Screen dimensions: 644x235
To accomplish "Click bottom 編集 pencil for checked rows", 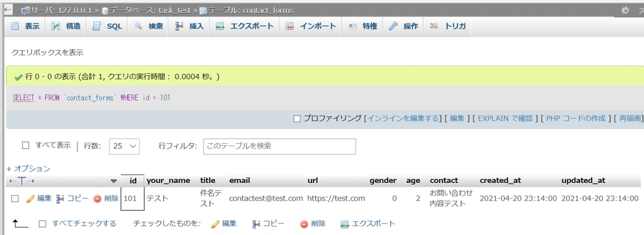I will click(224, 224).
